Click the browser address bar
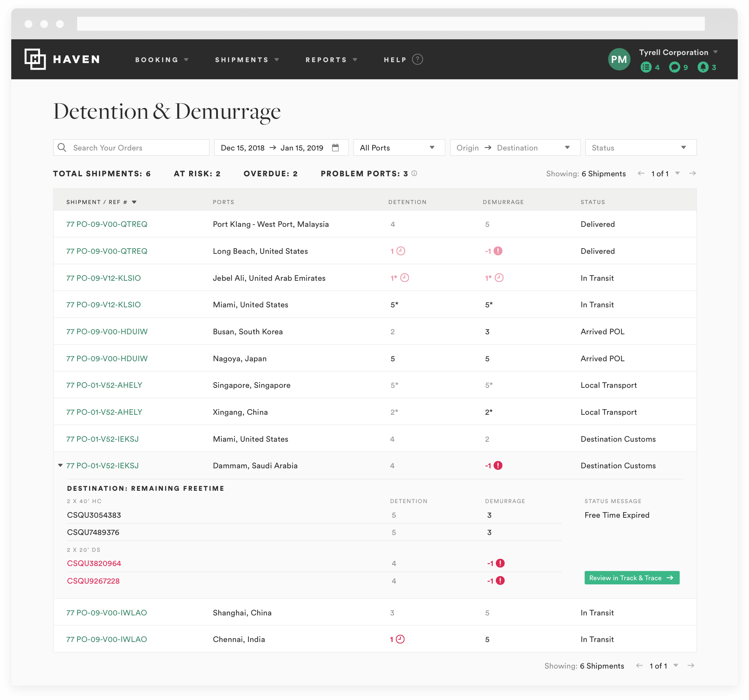749x700 pixels. [x=391, y=24]
